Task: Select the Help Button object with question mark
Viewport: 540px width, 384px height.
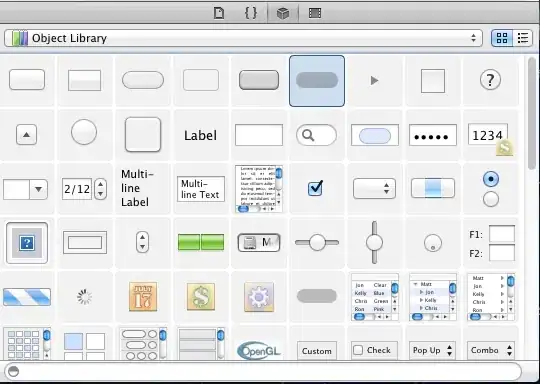Action: (490, 80)
